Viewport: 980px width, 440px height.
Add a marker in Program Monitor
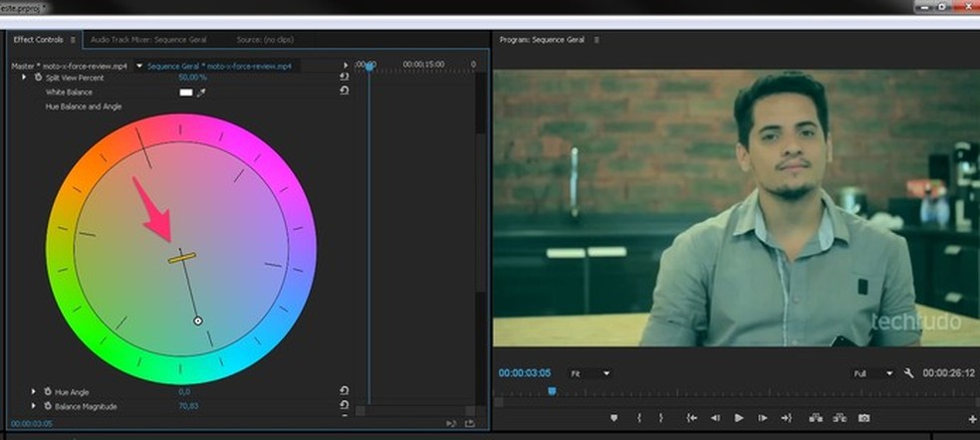[x=613, y=418]
